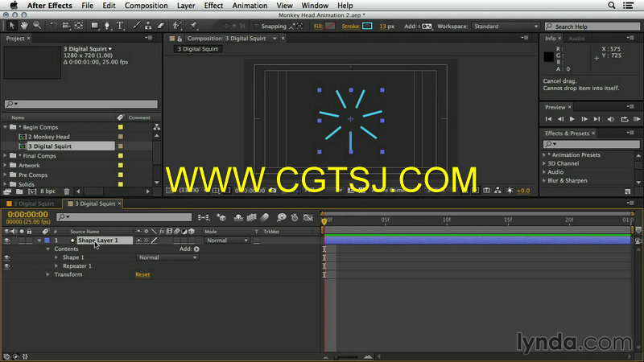Image resolution: width=644 pixels, height=362 pixels.
Task: Select the Puppet Pin tool
Action: click(193, 26)
